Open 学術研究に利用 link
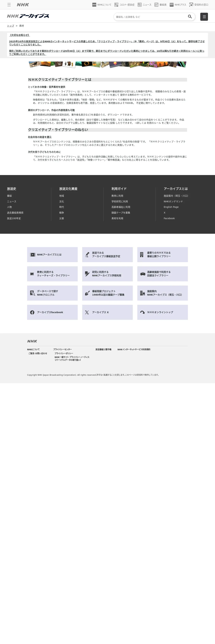Image resolution: width=215 pixels, height=644 pixels. click(120, 201)
